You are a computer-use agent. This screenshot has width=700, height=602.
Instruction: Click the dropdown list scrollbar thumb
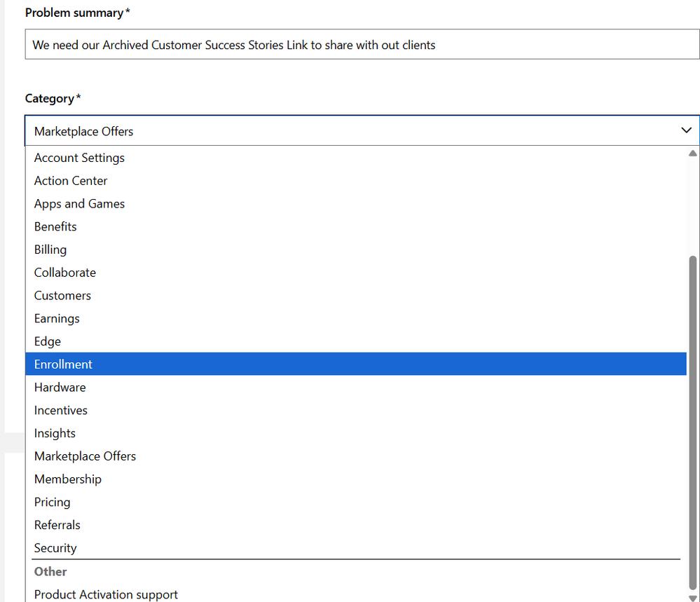click(x=693, y=423)
